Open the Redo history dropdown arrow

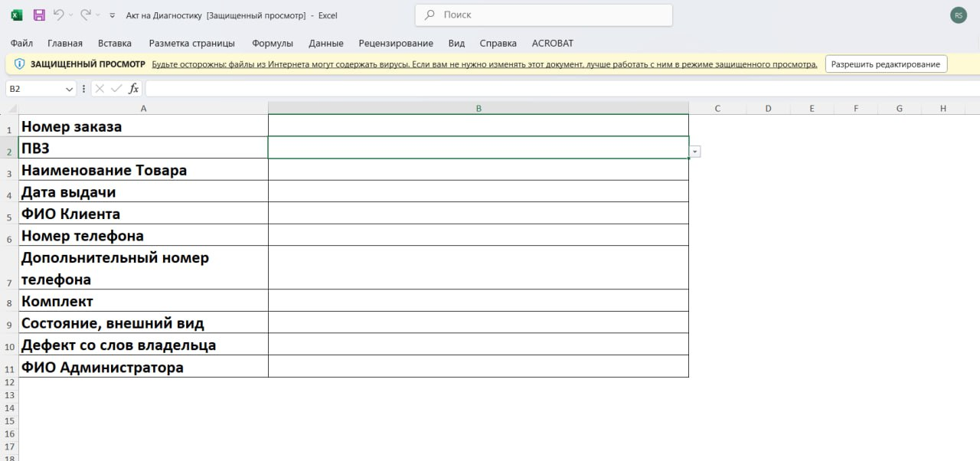99,15
